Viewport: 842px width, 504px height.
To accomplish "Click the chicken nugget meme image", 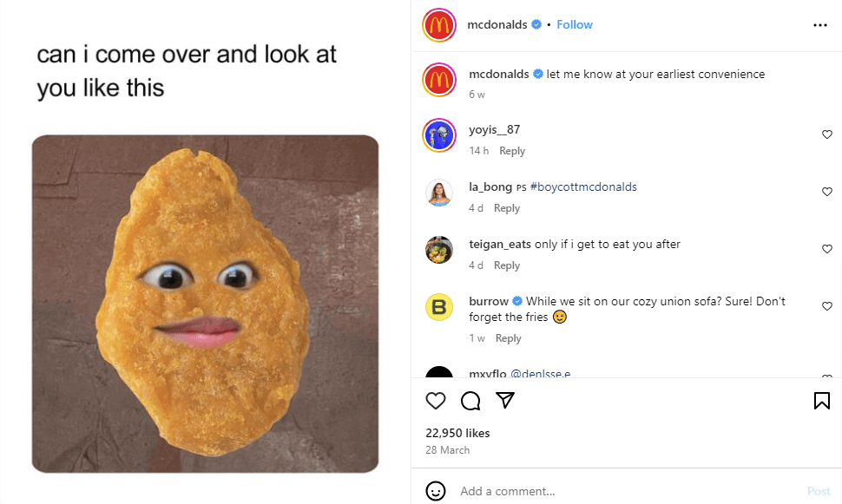I will click(205, 304).
